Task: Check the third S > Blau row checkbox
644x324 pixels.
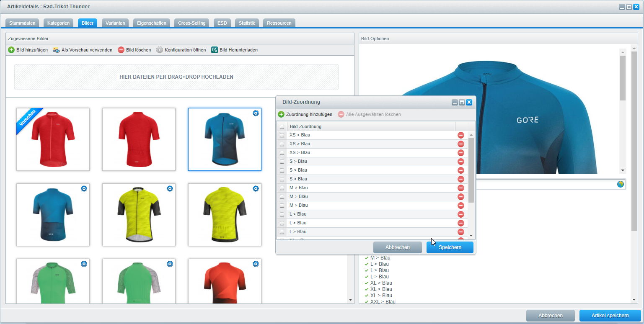Action: coord(282,179)
